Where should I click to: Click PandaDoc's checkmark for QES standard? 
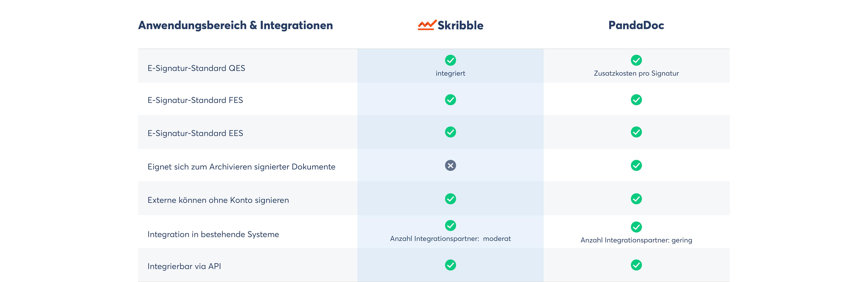(636, 60)
